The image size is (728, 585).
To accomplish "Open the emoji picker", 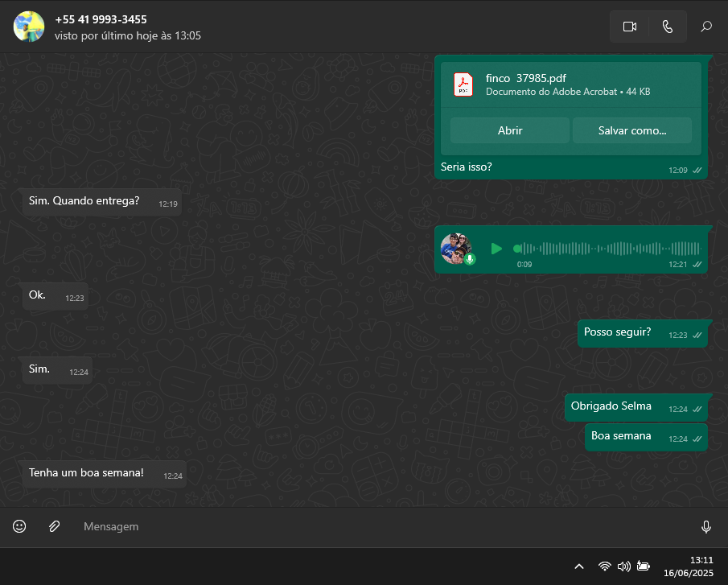I will pyautogui.click(x=19, y=526).
